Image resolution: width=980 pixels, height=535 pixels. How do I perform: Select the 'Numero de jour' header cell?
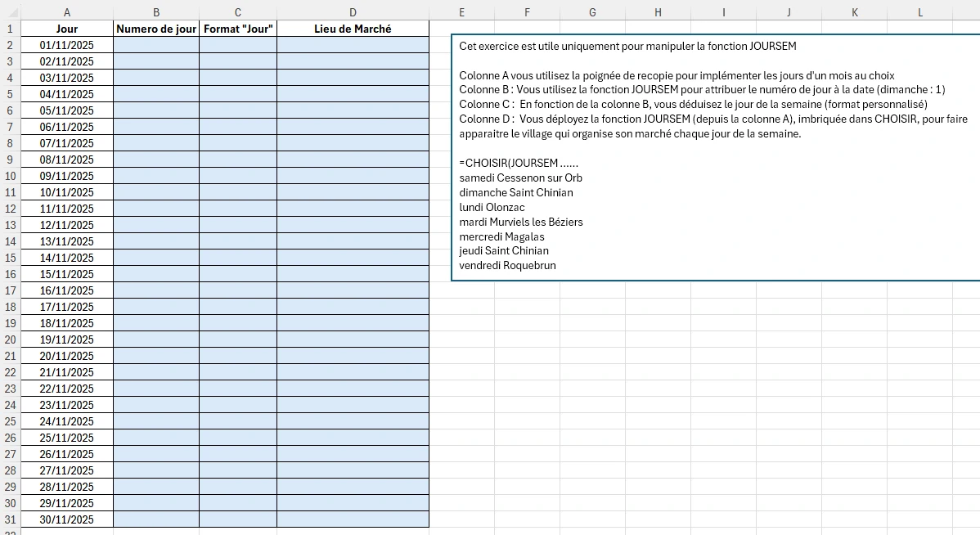[x=155, y=28]
